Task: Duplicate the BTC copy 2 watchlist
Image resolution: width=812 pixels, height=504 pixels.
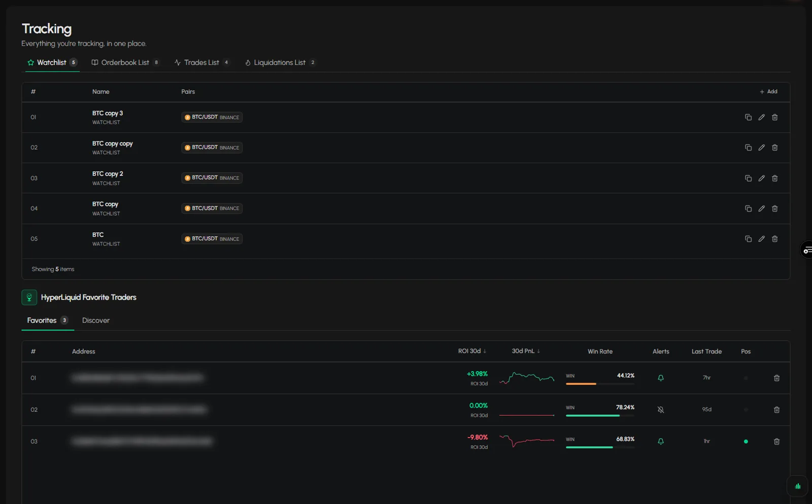Action: click(x=748, y=178)
